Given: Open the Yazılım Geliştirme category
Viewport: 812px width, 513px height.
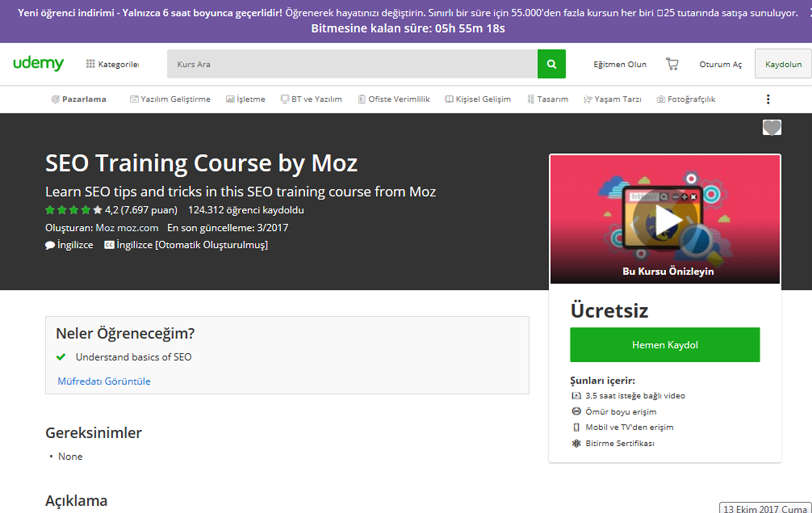Looking at the screenshot, I should 170,99.
